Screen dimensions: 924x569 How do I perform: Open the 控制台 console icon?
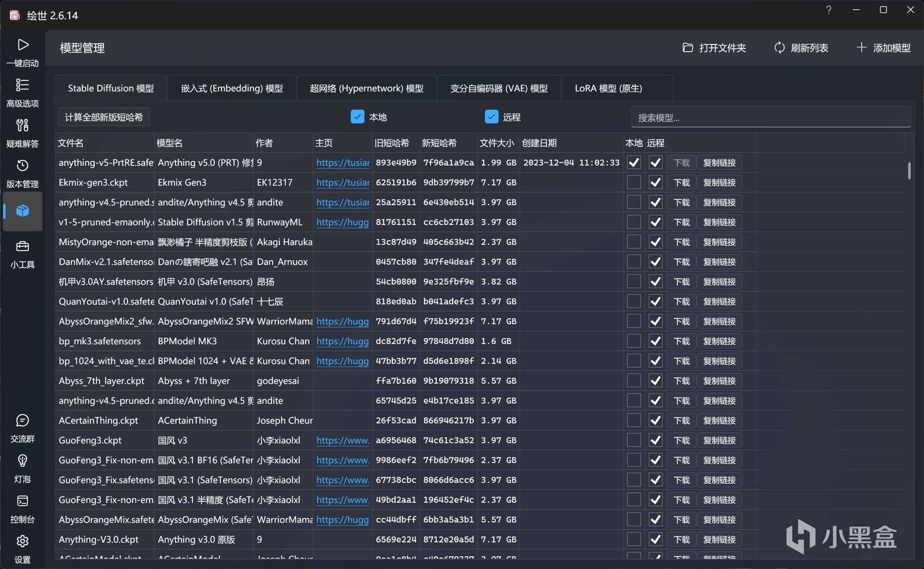22,502
